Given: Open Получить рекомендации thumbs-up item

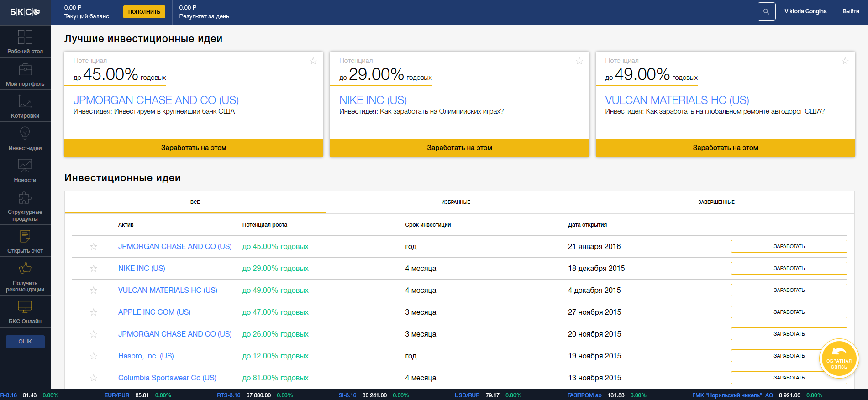Looking at the screenshot, I should (25, 276).
